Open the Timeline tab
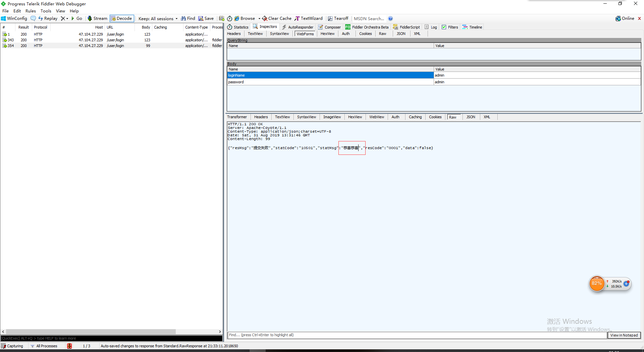 pos(472,27)
